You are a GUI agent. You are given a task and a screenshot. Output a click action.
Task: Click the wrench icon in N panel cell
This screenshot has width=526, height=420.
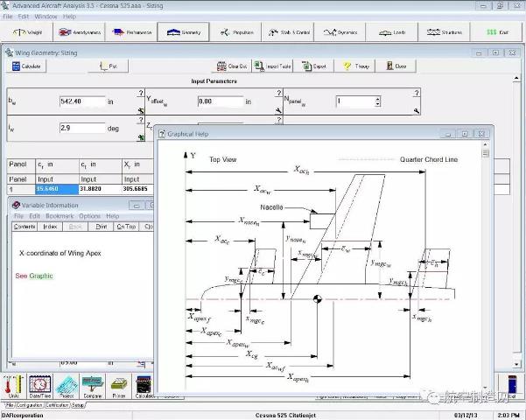417,111
